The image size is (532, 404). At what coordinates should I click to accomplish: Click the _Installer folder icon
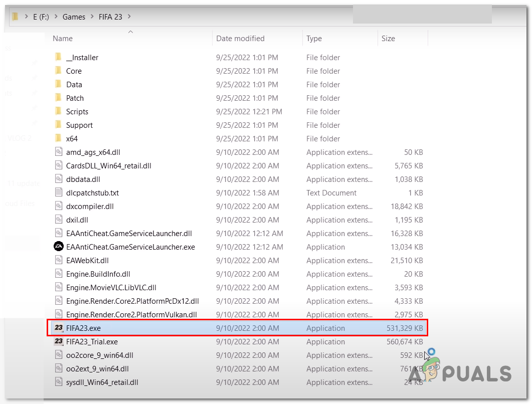[58, 57]
